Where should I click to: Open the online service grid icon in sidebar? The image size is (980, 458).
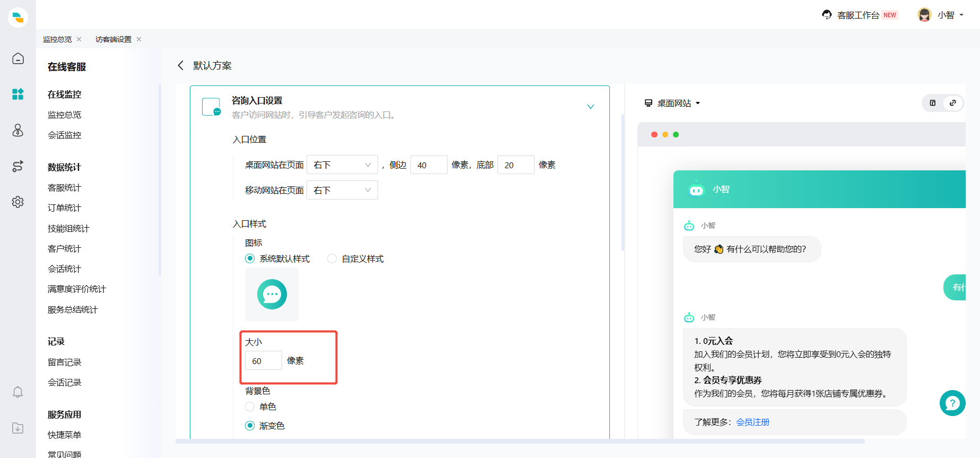click(x=18, y=94)
